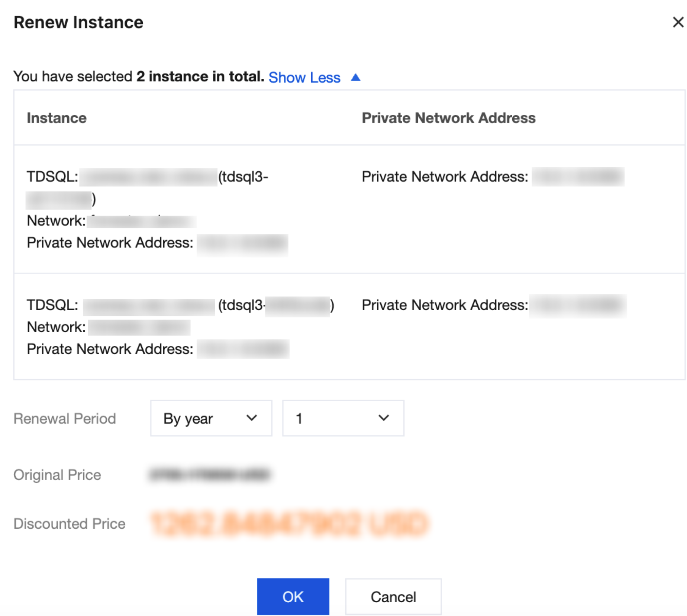Image resolution: width=687 pixels, height=616 pixels.
Task: Click chevron arrow on the 1 dropdown
Action: click(x=384, y=418)
